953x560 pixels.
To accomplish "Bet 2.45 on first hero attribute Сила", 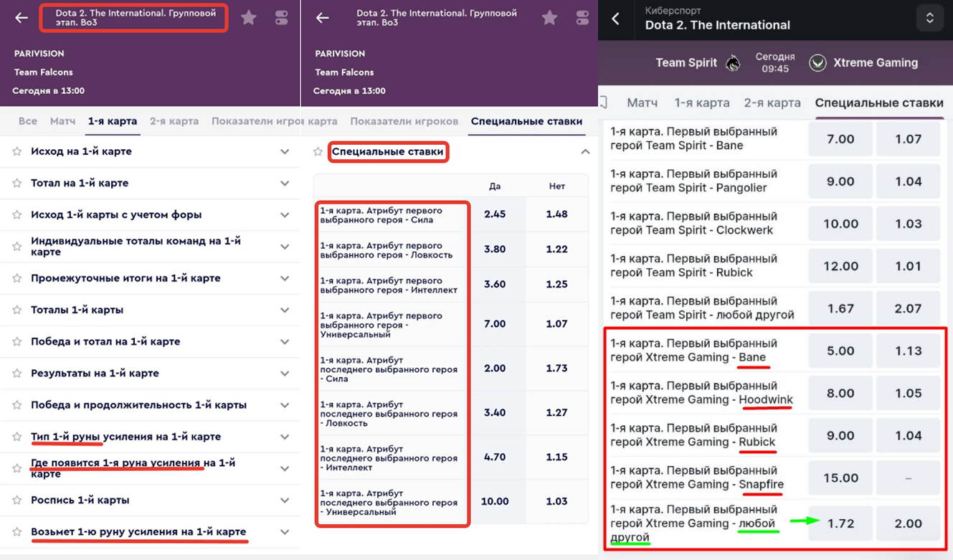I will pos(495,214).
